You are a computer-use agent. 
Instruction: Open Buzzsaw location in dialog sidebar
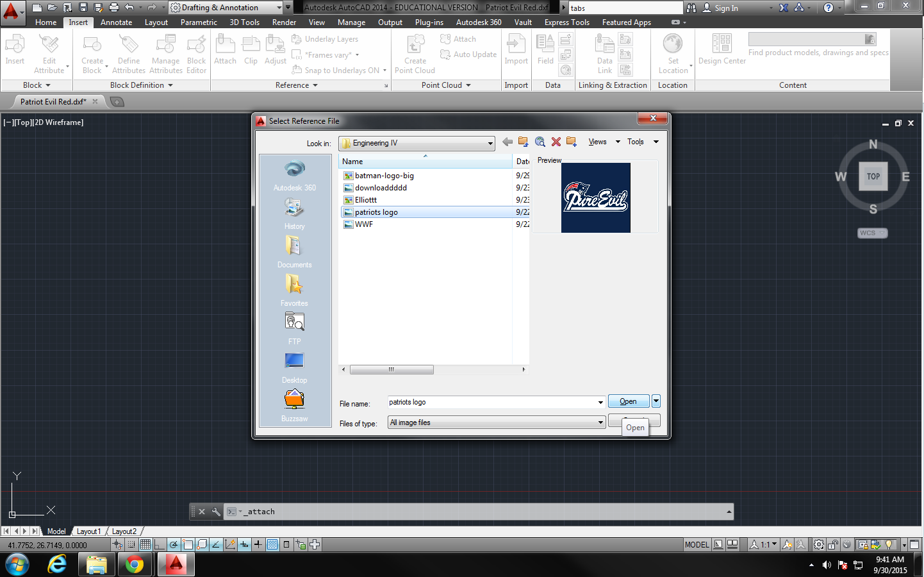[x=295, y=406]
